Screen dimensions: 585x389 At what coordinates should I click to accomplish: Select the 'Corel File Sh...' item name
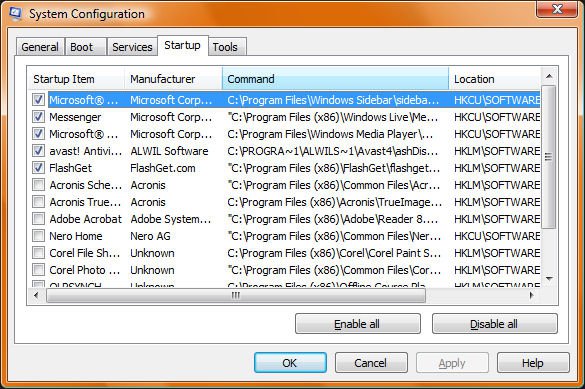(85, 253)
